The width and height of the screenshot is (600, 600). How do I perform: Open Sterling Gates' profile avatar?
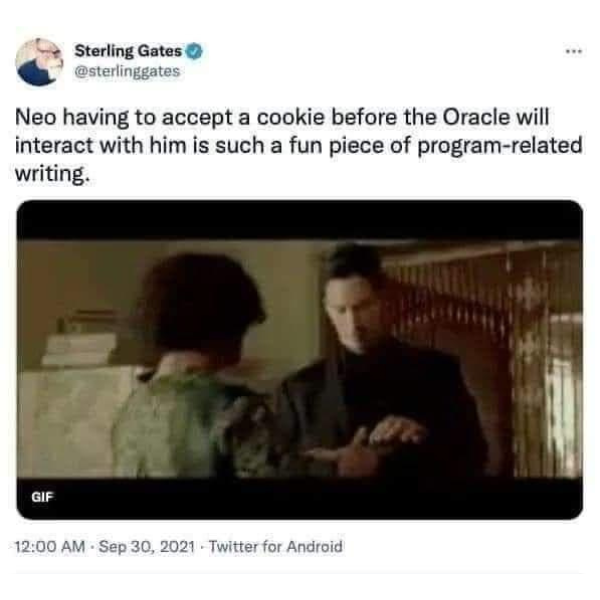(39, 61)
